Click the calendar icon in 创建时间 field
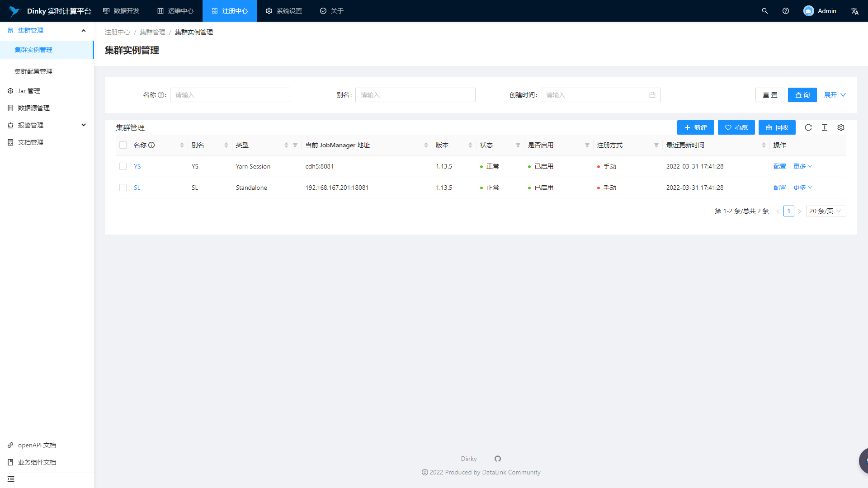The image size is (868, 488). pyautogui.click(x=652, y=95)
